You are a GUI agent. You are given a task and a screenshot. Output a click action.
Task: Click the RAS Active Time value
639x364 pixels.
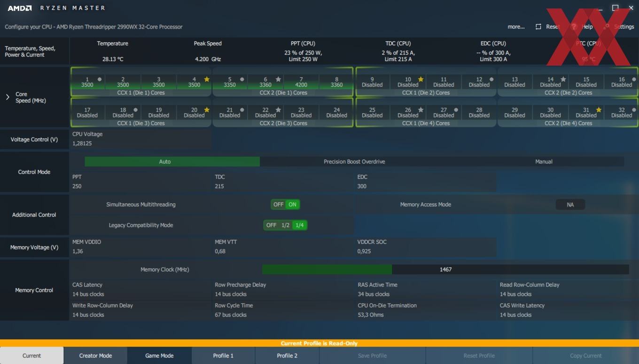click(374, 294)
